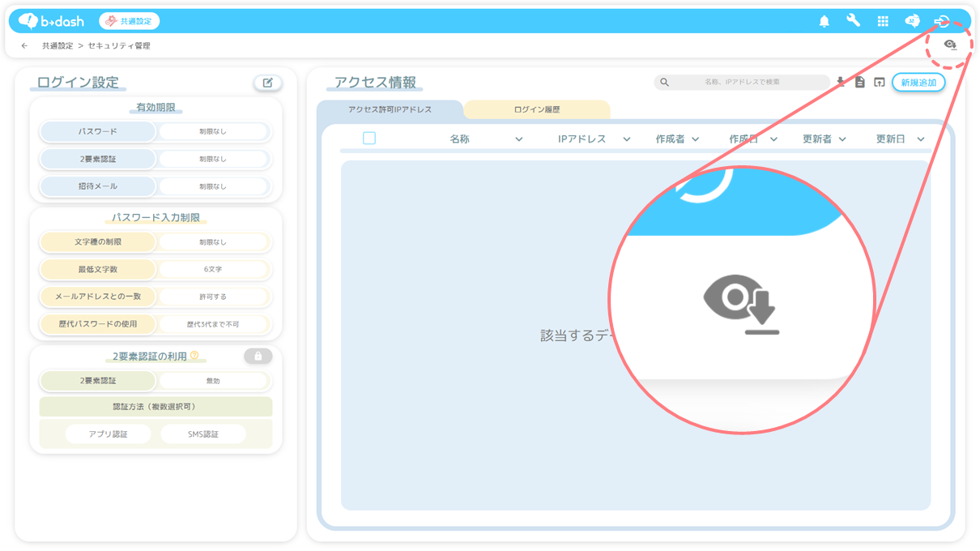Viewport: 980px width, 551px height.
Task: Go back with the left arrow
Action: click(24, 46)
